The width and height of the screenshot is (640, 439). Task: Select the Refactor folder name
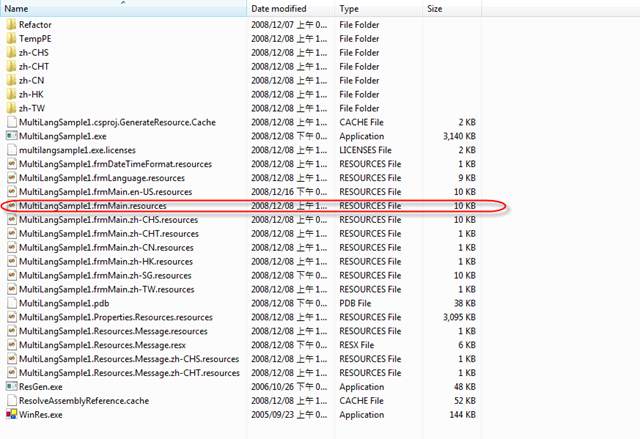pos(35,25)
